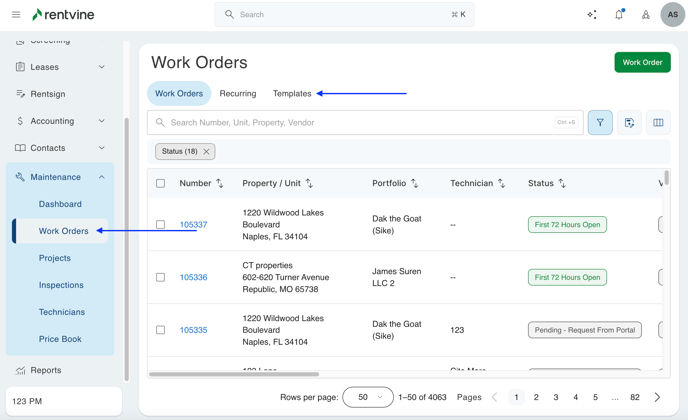The width and height of the screenshot is (688, 420).
Task: Open the AI sparkle icon
Action: (x=592, y=15)
